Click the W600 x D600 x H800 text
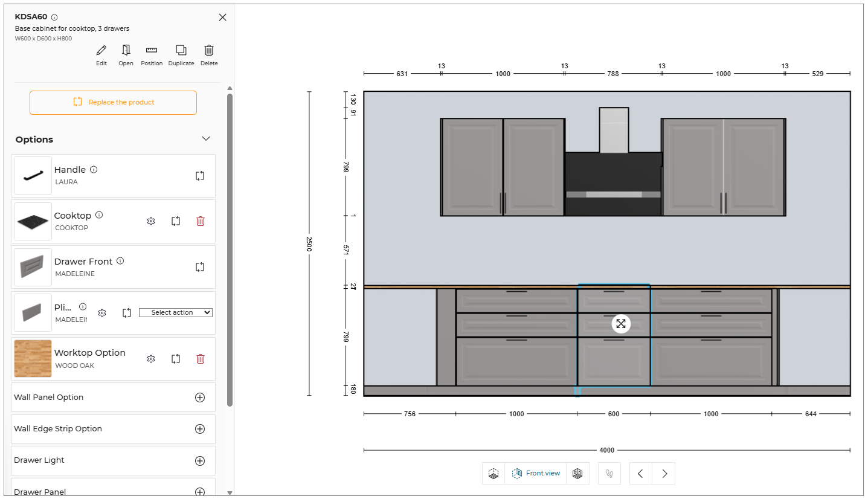 [43, 38]
